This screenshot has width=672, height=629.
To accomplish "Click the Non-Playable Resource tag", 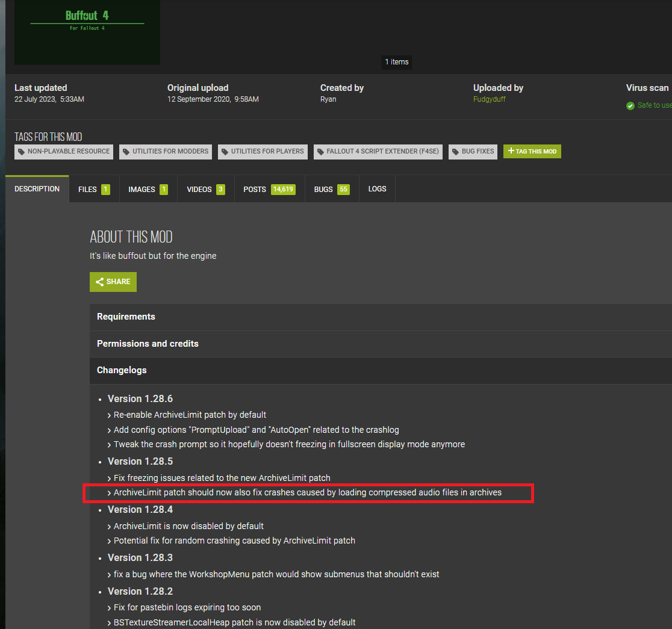I will click(63, 152).
